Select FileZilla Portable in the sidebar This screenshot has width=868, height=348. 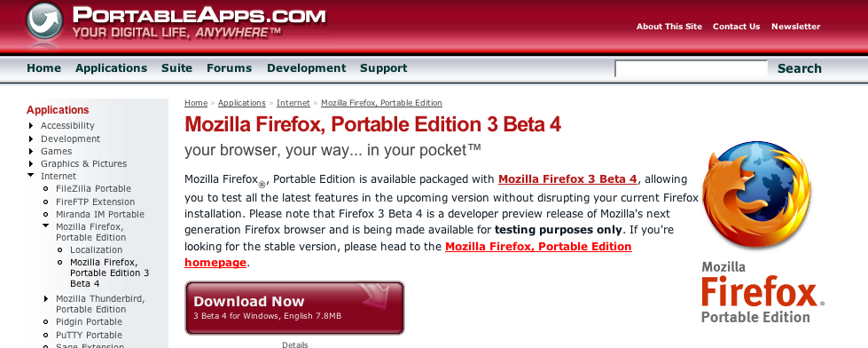[x=94, y=188]
